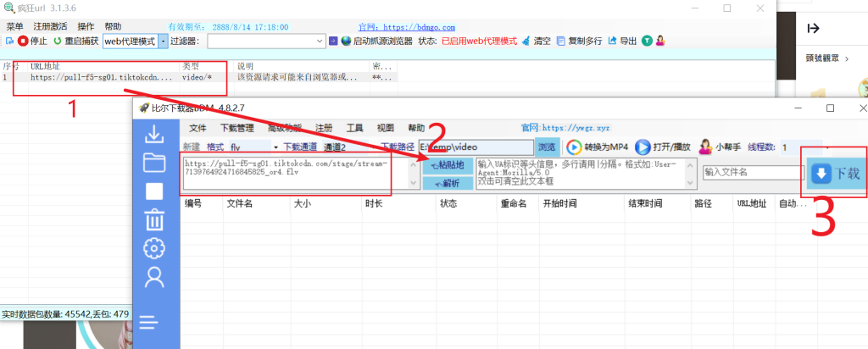Viewport: 868px width, 349px height.
Task: Open the 注册 menu in BDM
Action: click(x=324, y=128)
